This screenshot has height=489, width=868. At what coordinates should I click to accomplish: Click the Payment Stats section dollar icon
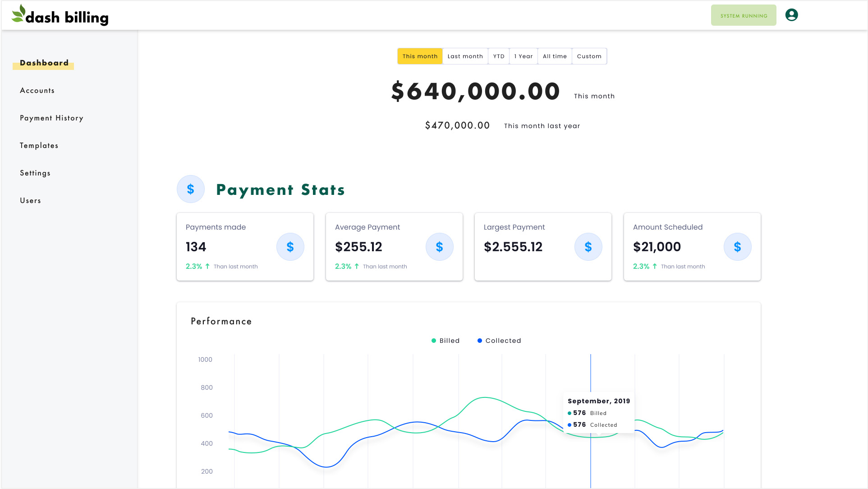[190, 189]
